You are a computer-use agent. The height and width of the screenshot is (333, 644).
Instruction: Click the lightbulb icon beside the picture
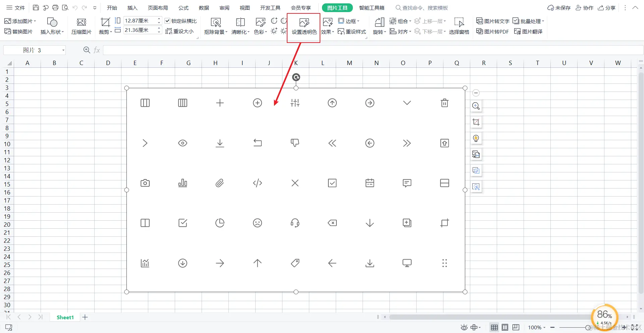click(476, 138)
